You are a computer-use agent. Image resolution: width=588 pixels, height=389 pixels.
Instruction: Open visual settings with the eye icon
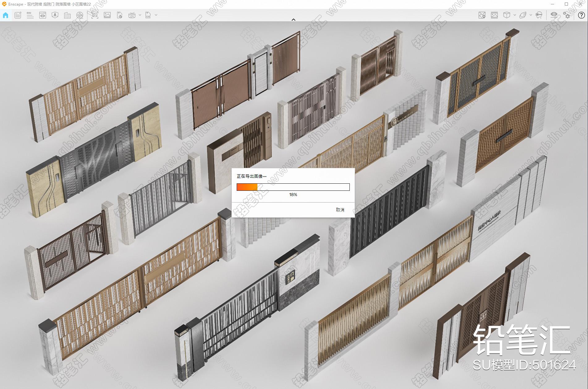pyautogui.click(x=554, y=15)
